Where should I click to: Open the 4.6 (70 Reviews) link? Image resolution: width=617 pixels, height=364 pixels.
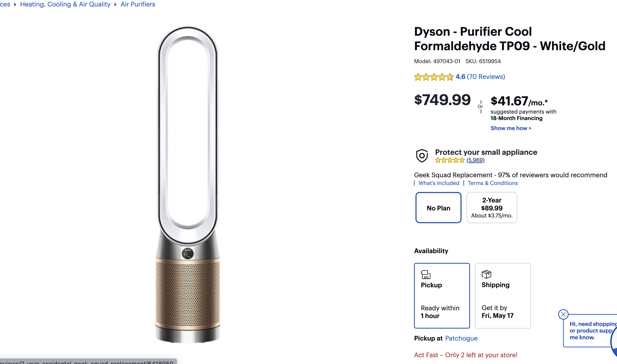point(480,77)
